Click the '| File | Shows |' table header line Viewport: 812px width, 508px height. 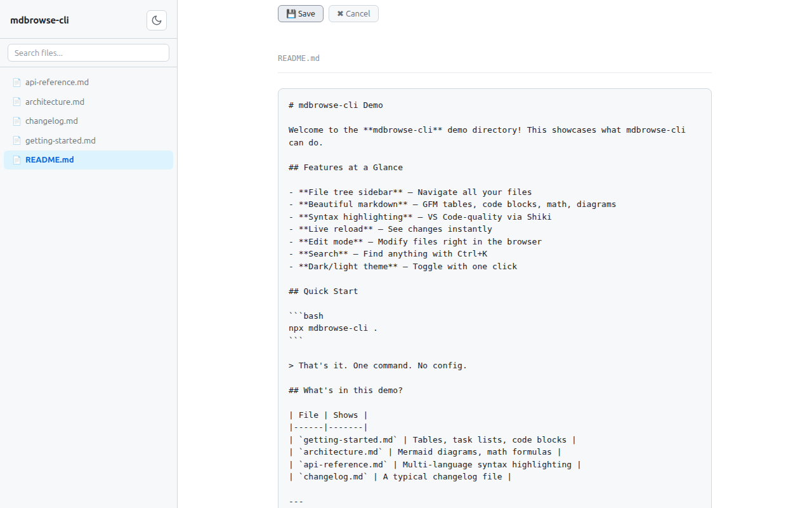point(328,415)
